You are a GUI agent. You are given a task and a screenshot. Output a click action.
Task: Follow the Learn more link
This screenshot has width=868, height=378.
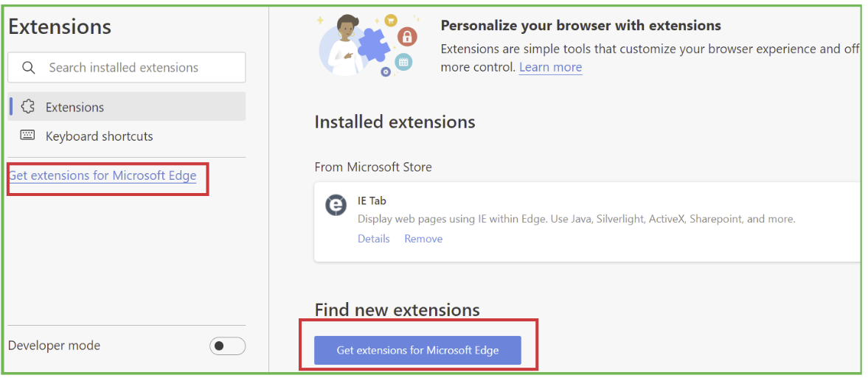(550, 67)
